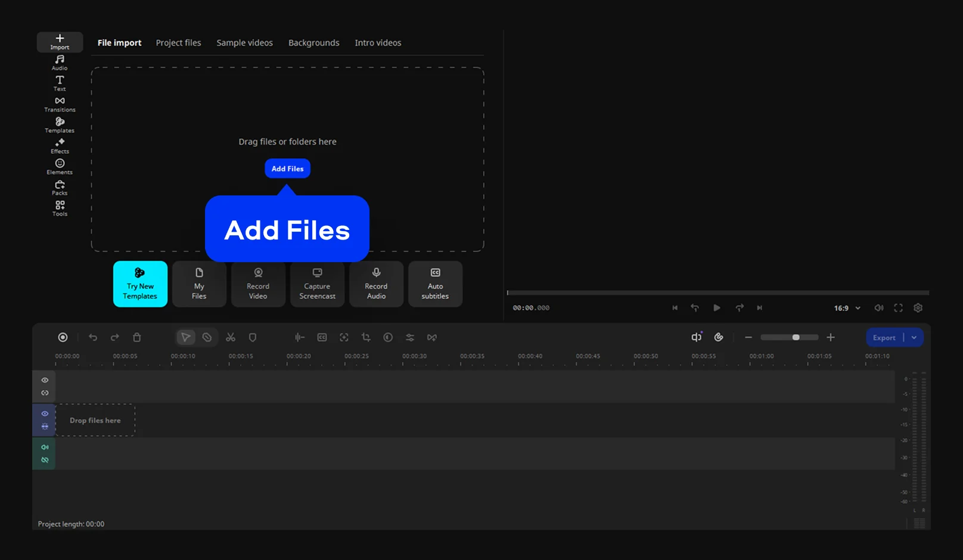Image resolution: width=963 pixels, height=560 pixels.
Task: Open the player settings gear
Action: pyautogui.click(x=918, y=308)
